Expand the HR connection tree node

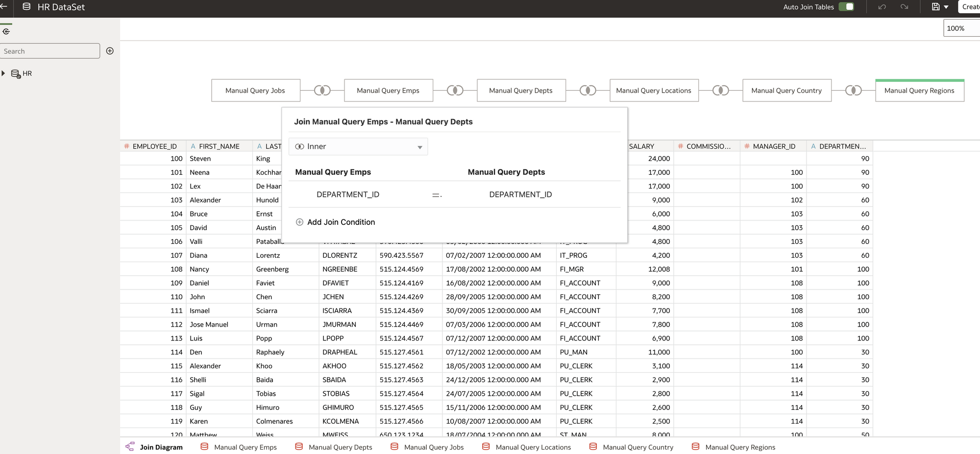tap(3, 73)
